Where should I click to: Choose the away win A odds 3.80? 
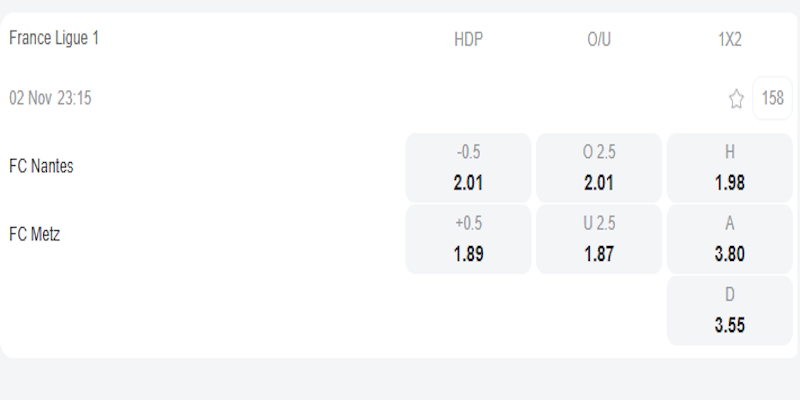[729, 239]
